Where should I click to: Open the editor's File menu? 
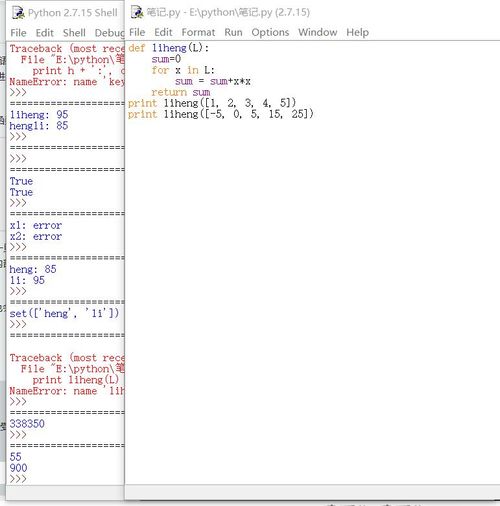tap(137, 32)
